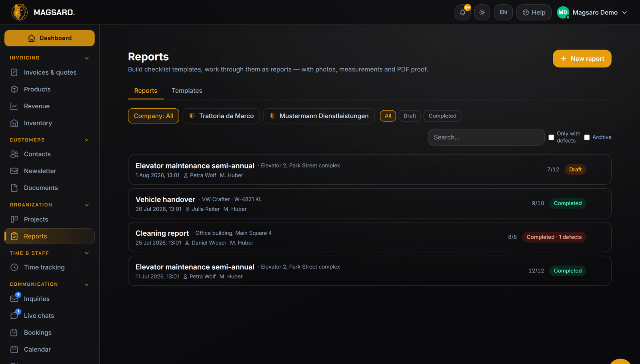Click the Mustermann Dienstleistungen company logo
This screenshot has height=364, width=640.
tap(272, 116)
